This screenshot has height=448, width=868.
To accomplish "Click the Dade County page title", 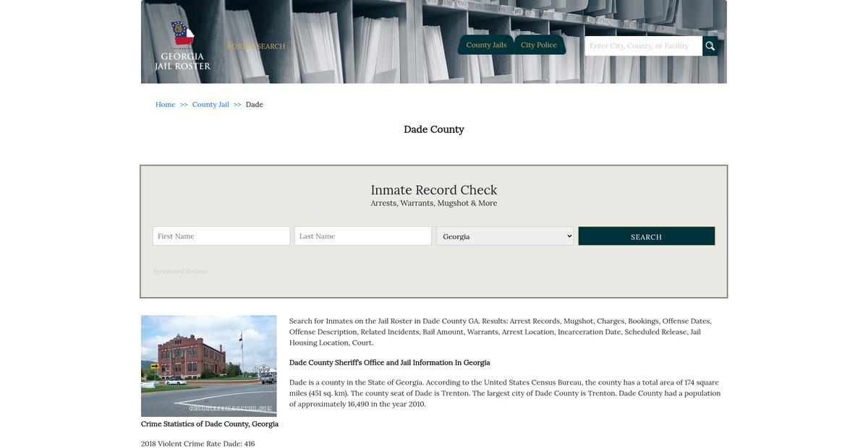I will 434,129.
